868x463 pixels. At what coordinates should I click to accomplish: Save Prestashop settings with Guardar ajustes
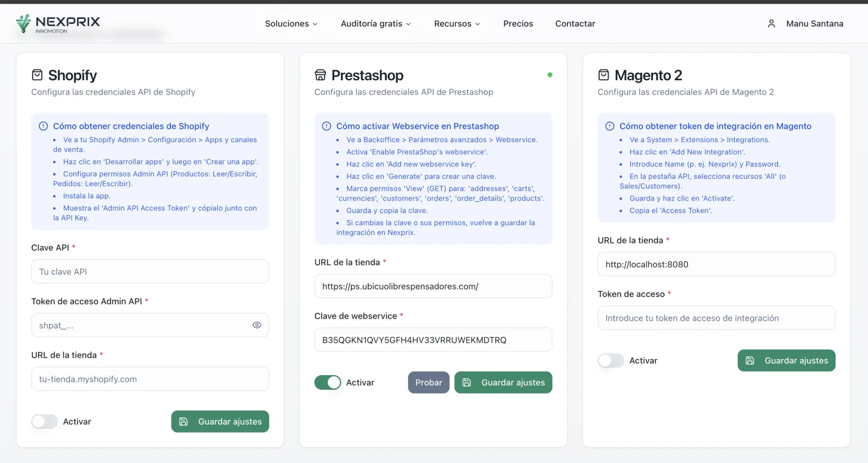(503, 383)
